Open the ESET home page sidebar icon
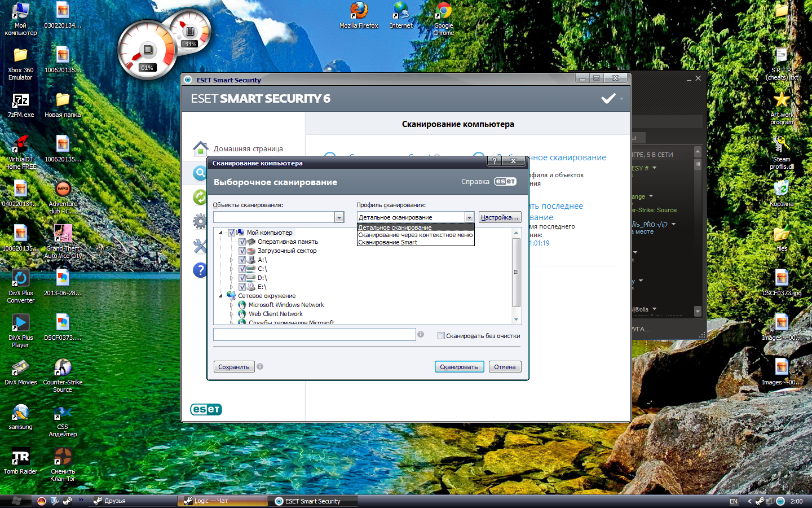This screenshot has height=508, width=812. [x=200, y=148]
